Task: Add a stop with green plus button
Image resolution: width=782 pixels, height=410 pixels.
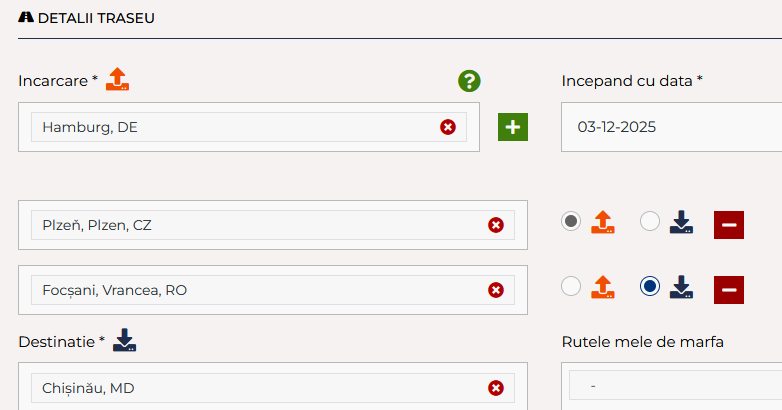Action: (513, 127)
